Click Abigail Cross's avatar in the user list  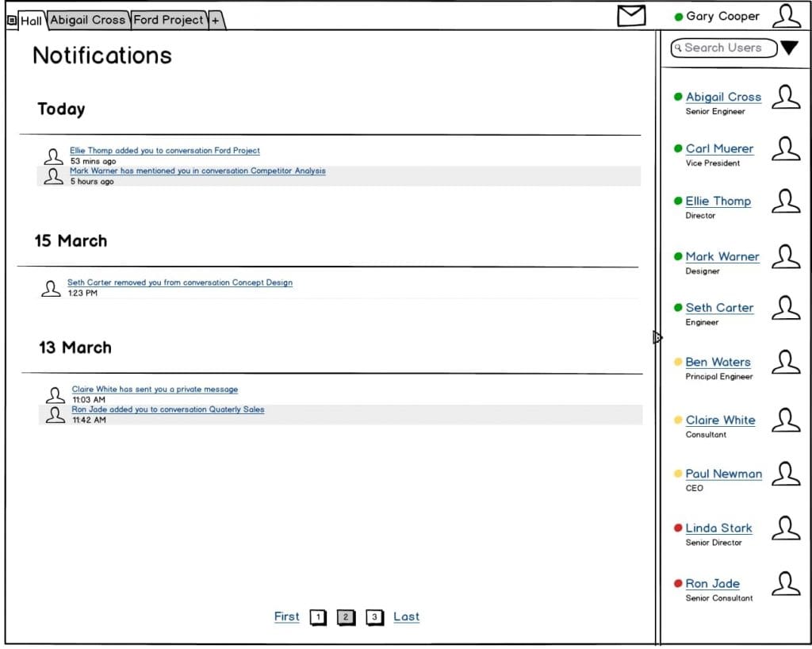point(786,97)
